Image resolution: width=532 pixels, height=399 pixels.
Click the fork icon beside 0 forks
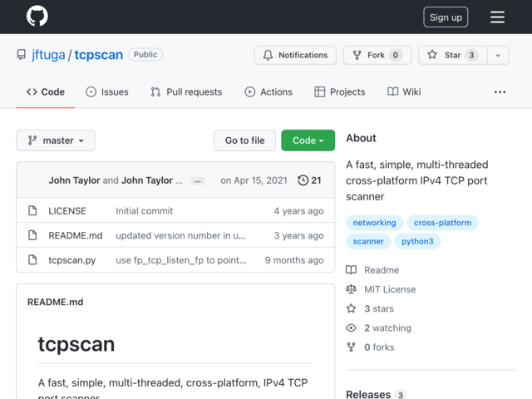351,347
